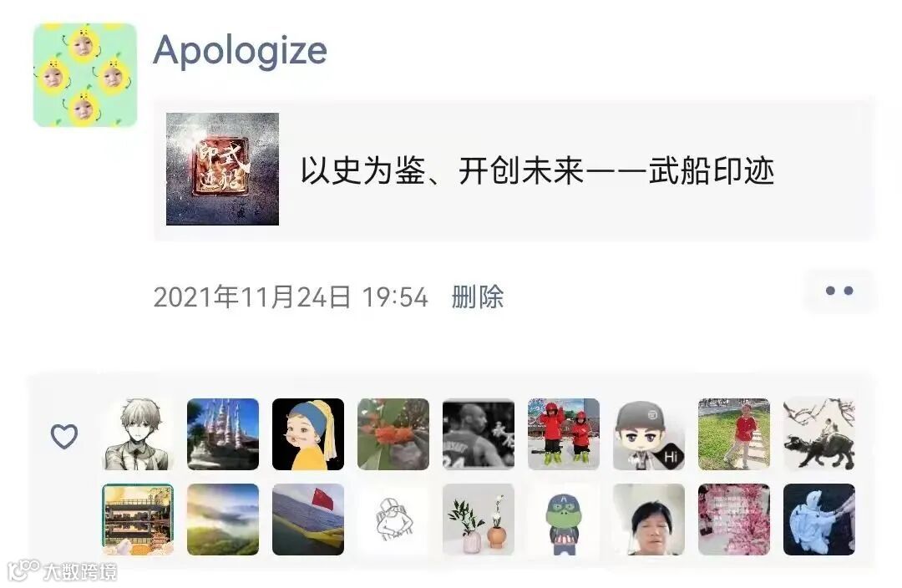Open the shared article 以史为鉴、开创未来——武船印迹
This screenshot has height=588, width=902.
(x=514, y=170)
